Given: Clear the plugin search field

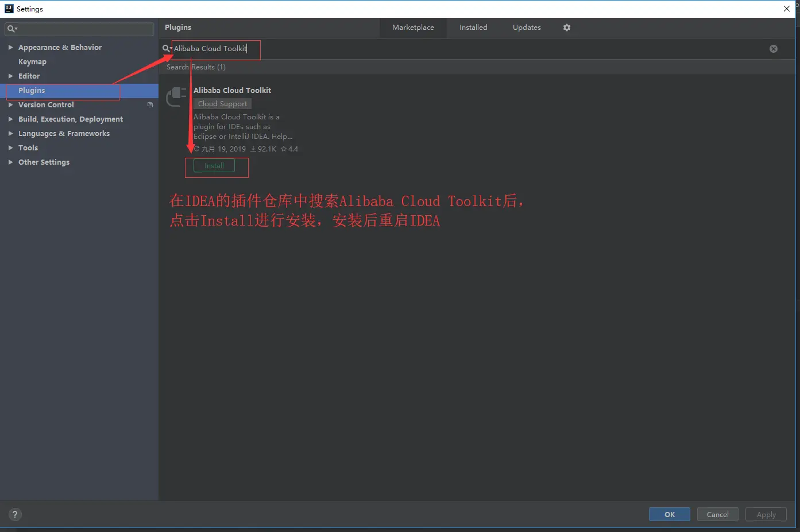Looking at the screenshot, I should click(x=774, y=49).
